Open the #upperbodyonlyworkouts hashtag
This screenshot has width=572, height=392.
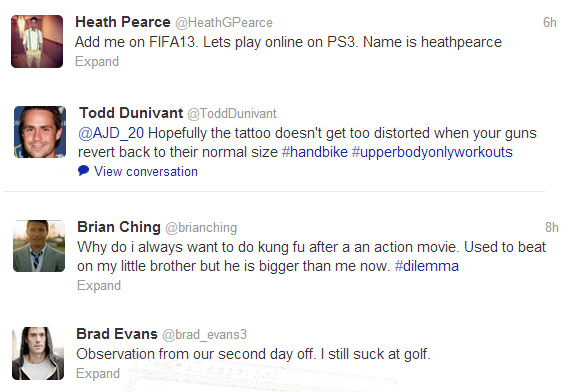pos(432,152)
